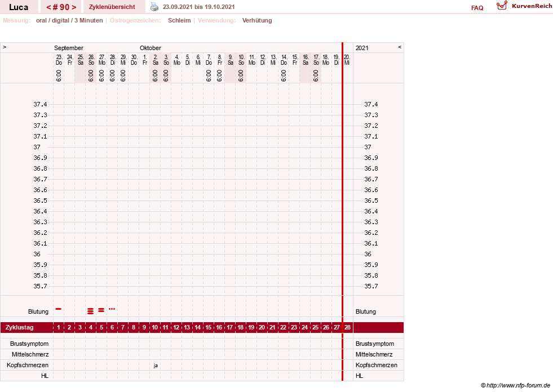Viewport: 553px width, 392px height.
Task: Click the 'Messung:' label
Action: click(16, 20)
